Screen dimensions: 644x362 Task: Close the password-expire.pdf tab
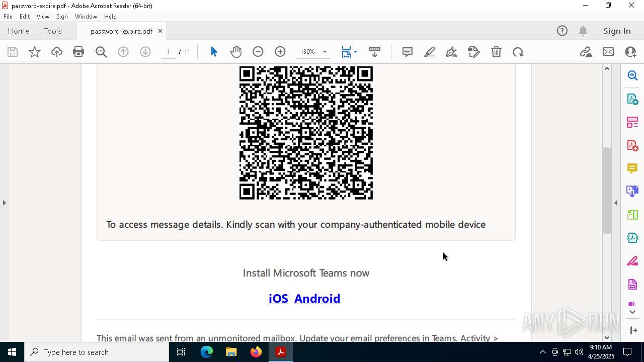click(160, 31)
